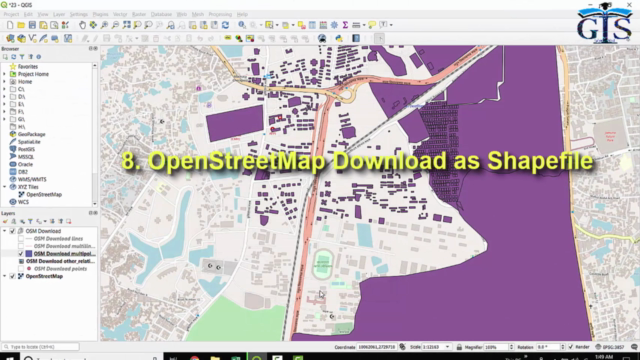The image size is (640, 360).
Task: Select the Identify Features tool
Action: click(x=242, y=25)
